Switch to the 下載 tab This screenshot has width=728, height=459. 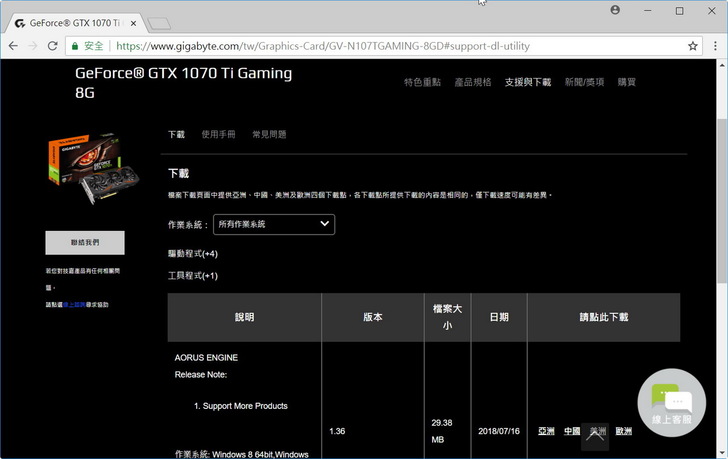[176, 135]
